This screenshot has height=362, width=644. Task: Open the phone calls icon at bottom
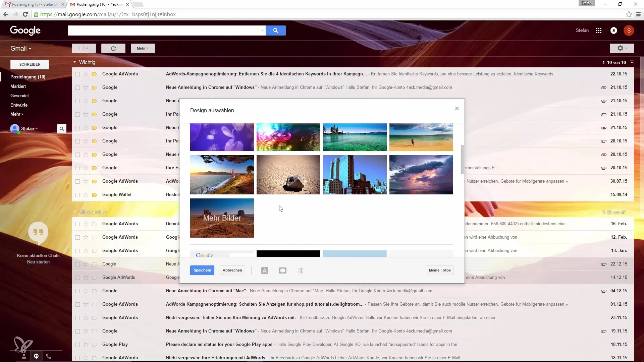pyautogui.click(x=49, y=356)
